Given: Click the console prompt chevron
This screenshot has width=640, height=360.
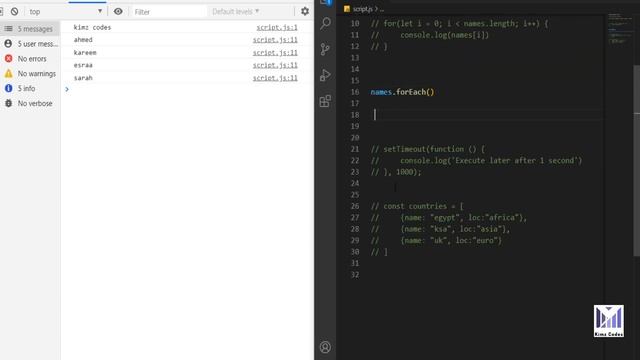Looking at the screenshot, I should coord(67,89).
